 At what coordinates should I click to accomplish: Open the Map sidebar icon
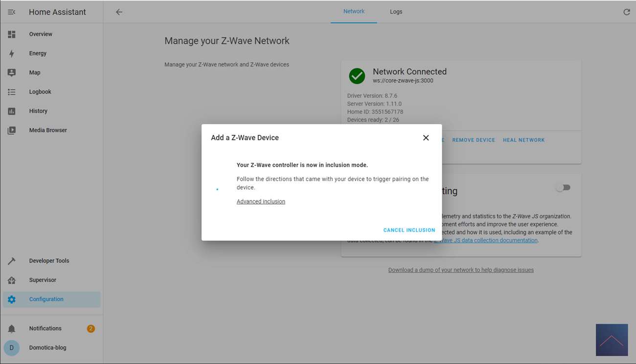coord(12,72)
